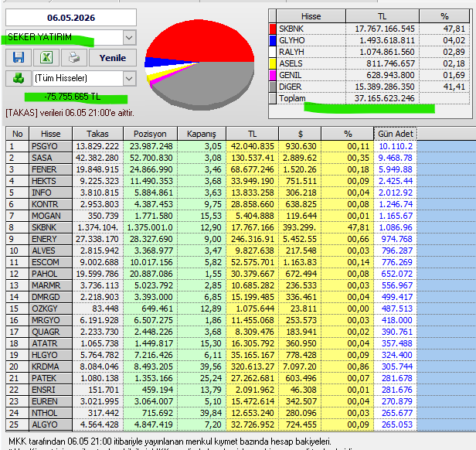
Task: Click PSGYO Gün Adet value 10.110.2
Action: coord(396,146)
